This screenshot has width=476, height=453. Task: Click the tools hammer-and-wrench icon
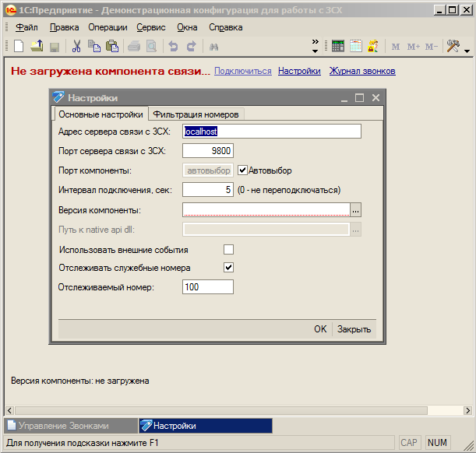pos(453,47)
